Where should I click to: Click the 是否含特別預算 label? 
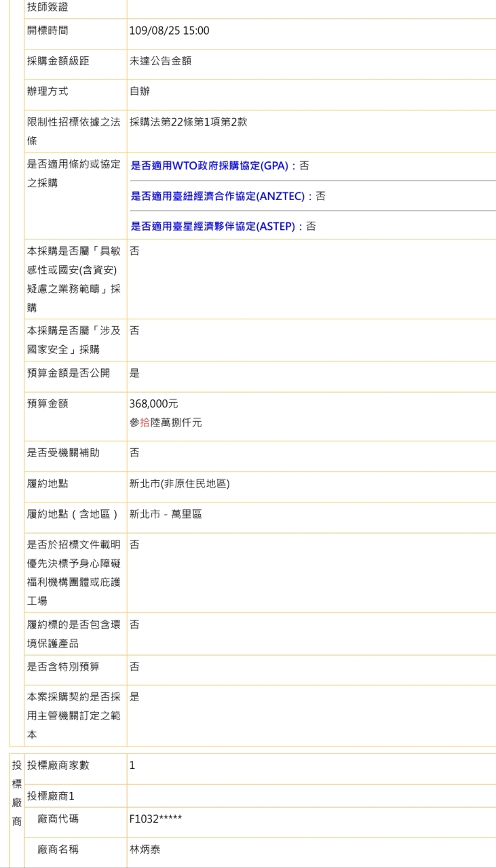pyautogui.click(x=63, y=667)
